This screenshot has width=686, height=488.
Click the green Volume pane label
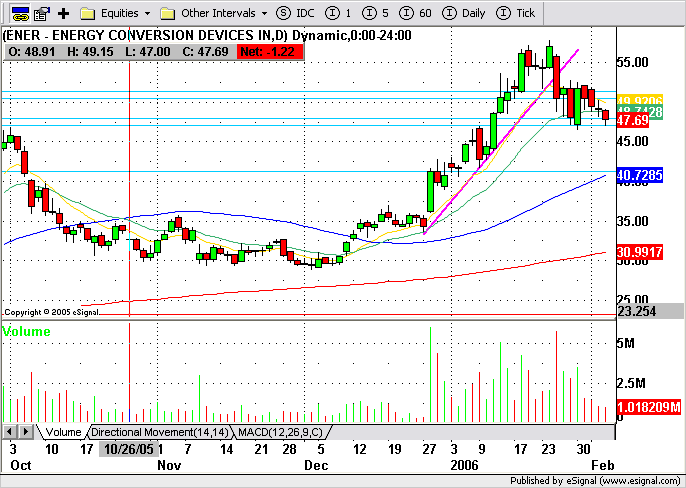point(26,331)
